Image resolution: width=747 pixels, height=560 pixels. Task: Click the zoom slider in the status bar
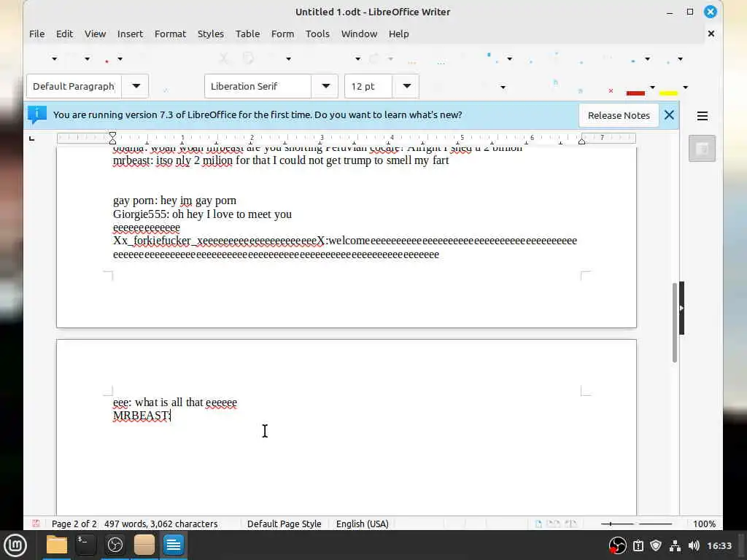[636, 524]
